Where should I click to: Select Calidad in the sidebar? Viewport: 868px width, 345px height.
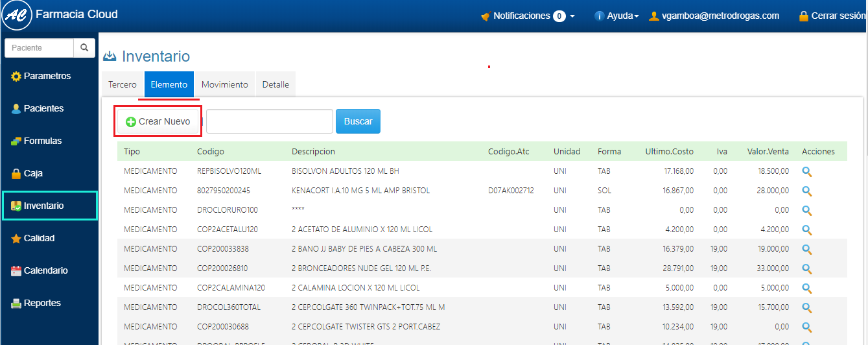click(38, 238)
